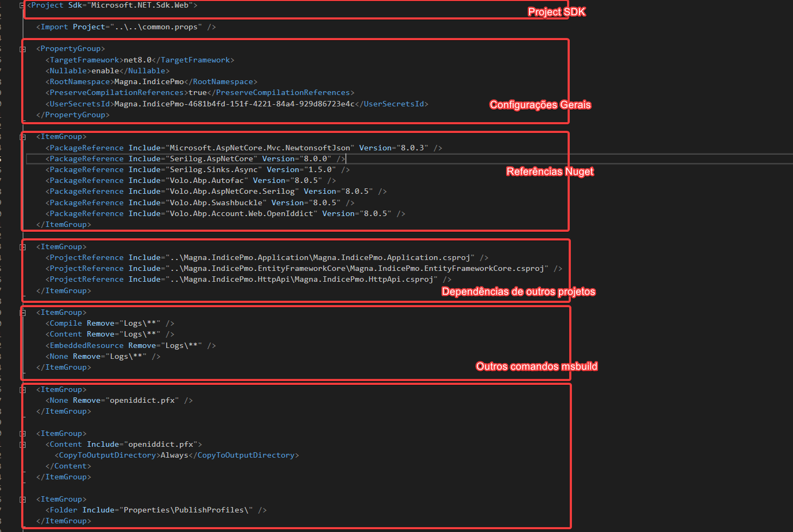Image resolution: width=793 pixels, height=532 pixels.
Task: Click the Serilog.Sinks.Async version 1.5.0
Action: [x=322, y=170]
